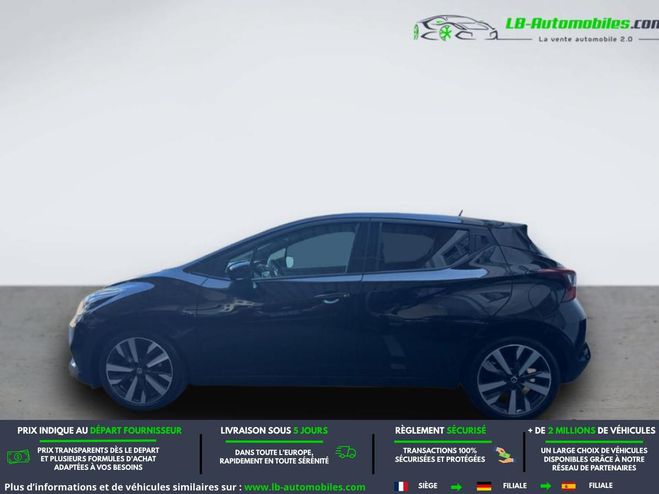This screenshot has width=659, height=494.
Task: Click the LB-Automobiles car logo icon
Action: pos(456,28)
